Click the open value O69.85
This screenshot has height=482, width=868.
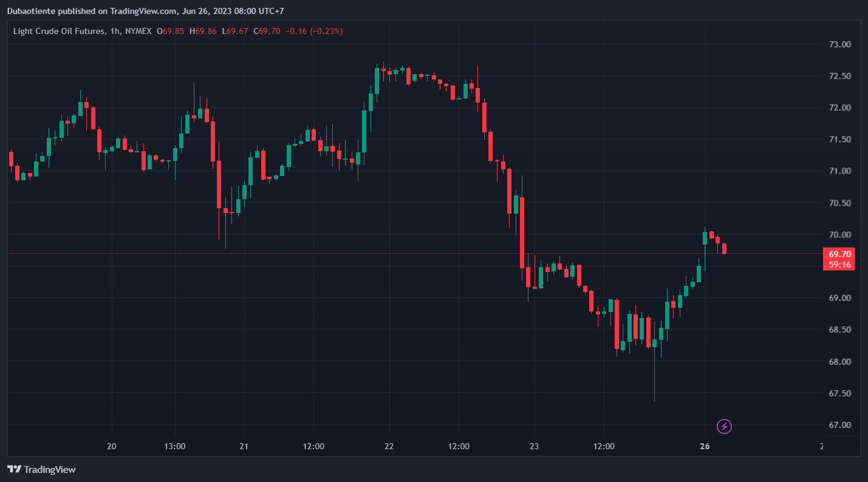170,31
